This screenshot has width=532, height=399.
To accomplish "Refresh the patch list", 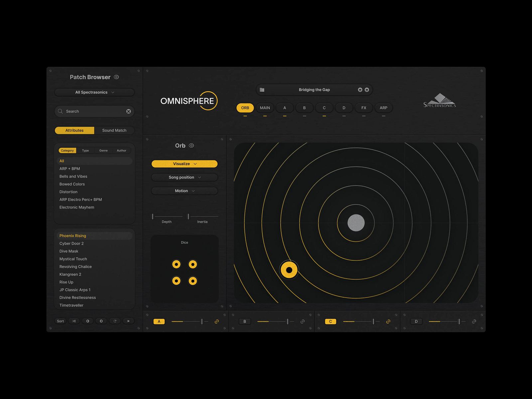I will 115,321.
